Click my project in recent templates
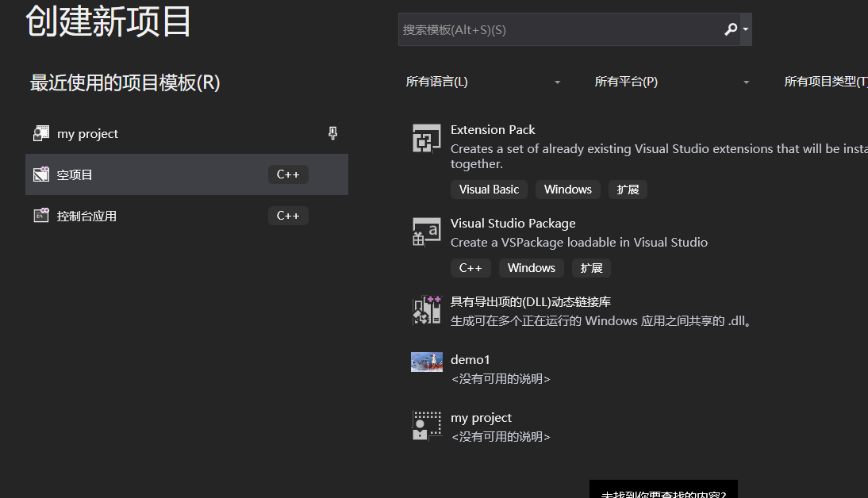 click(x=87, y=134)
